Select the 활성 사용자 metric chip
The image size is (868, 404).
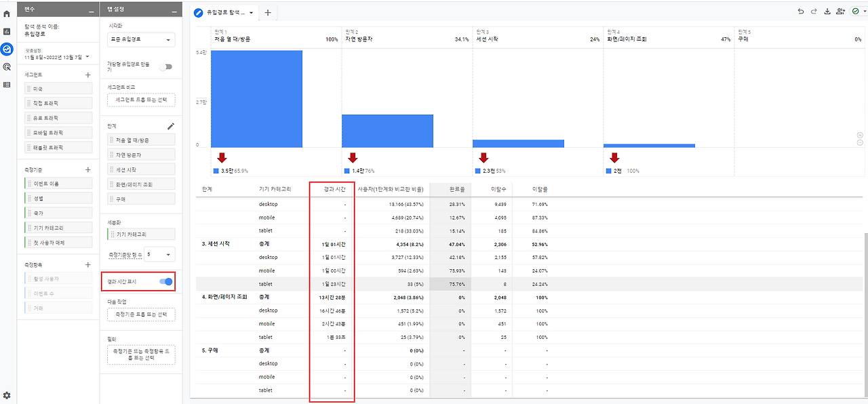tap(58, 279)
